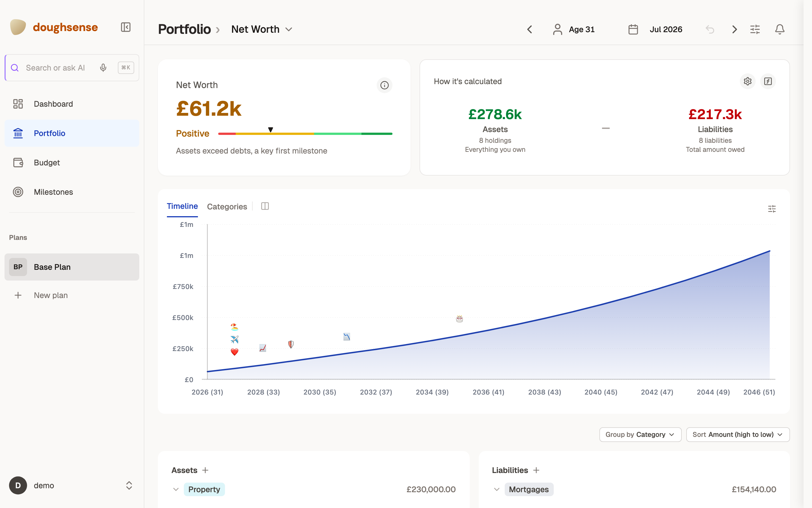
Task: Click the Budget wallet icon
Action: pos(18,163)
